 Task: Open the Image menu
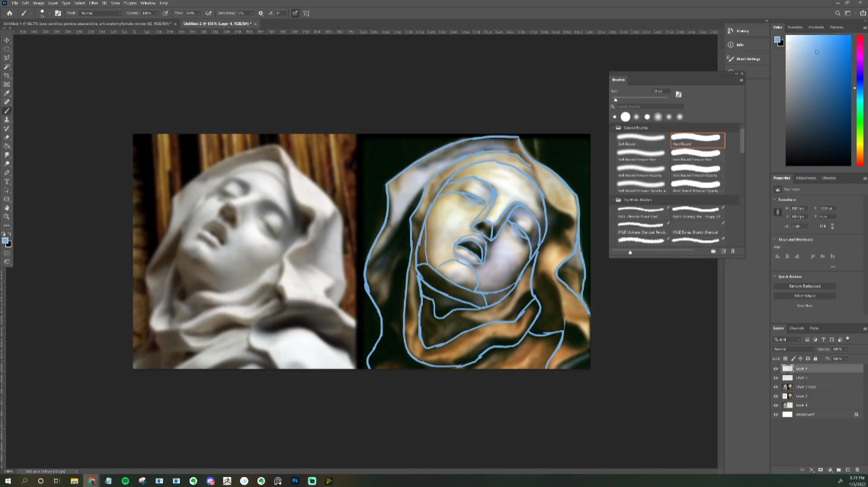(x=38, y=3)
